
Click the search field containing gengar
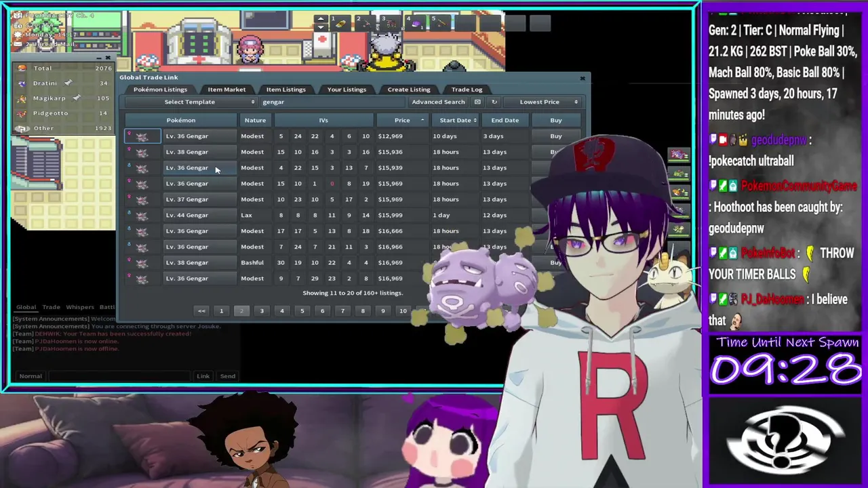click(x=332, y=102)
